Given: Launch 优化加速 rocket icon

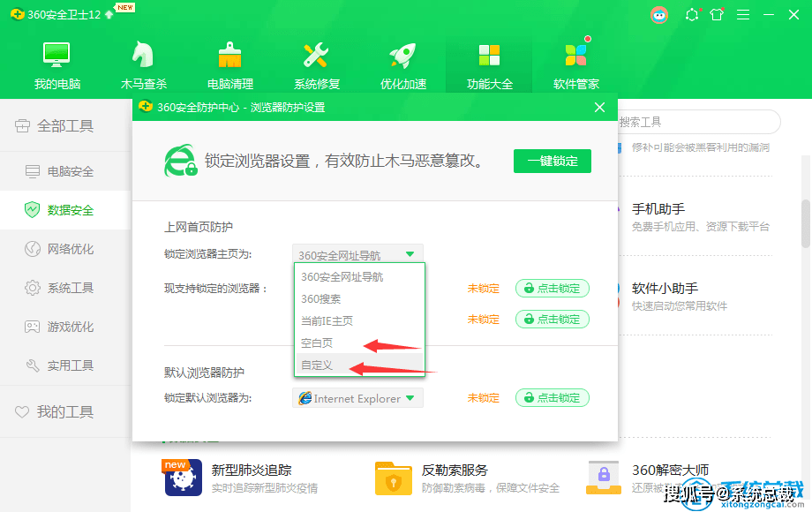Looking at the screenshot, I should click(402, 55).
